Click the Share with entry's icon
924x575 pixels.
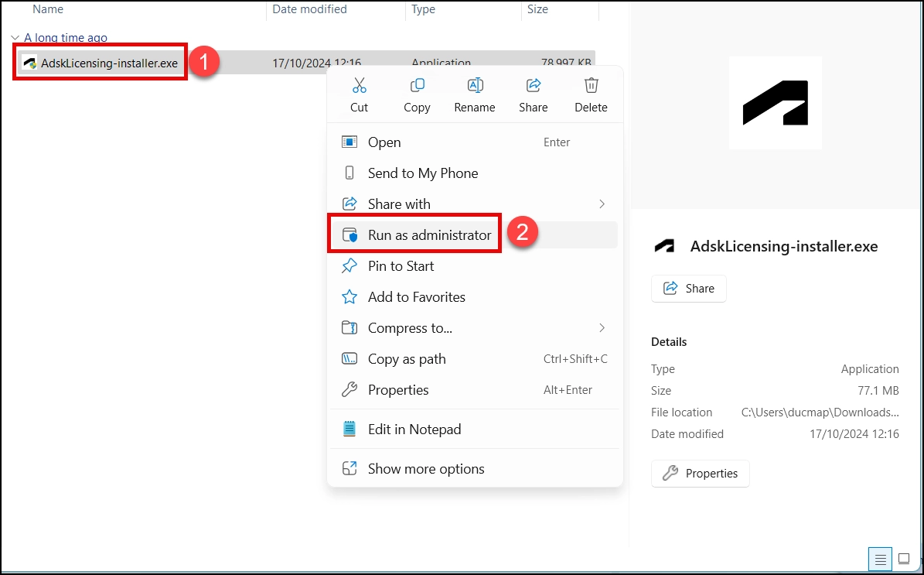click(349, 204)
